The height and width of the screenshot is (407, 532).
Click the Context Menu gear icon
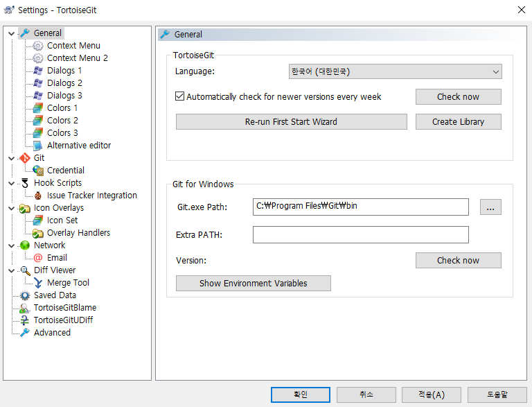[x=38, y=46]
